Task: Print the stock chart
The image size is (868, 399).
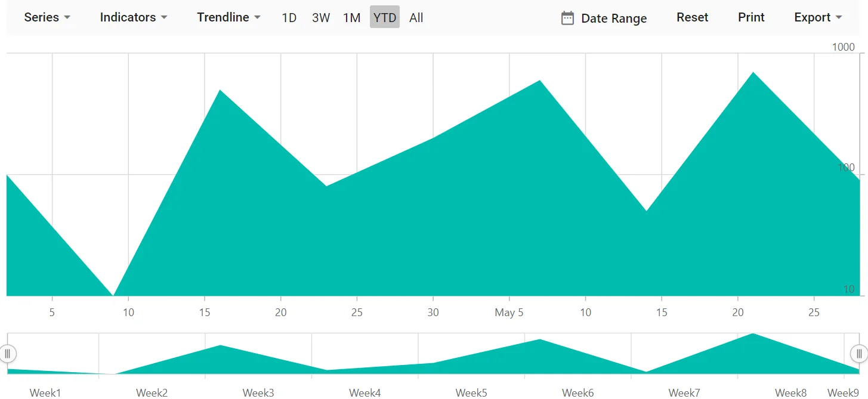Action: pyautogui.click(x=751, y=17)
